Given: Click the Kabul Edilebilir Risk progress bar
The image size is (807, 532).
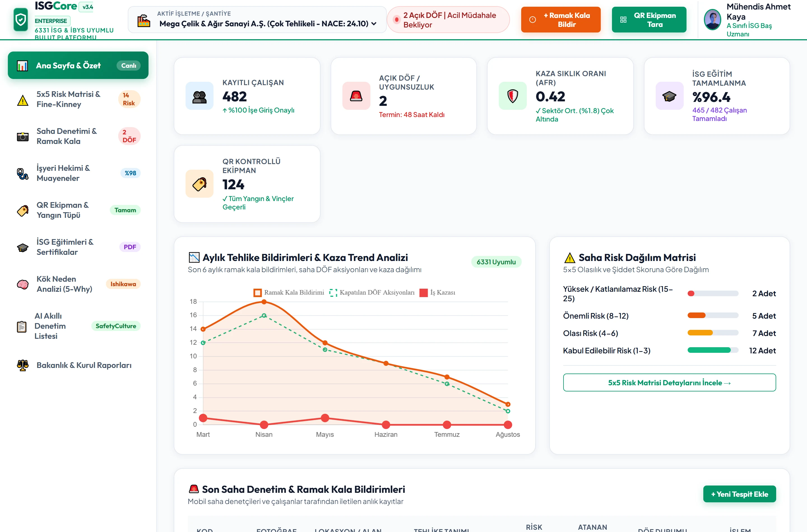Looking at the screenshot, I should point(713,351).
